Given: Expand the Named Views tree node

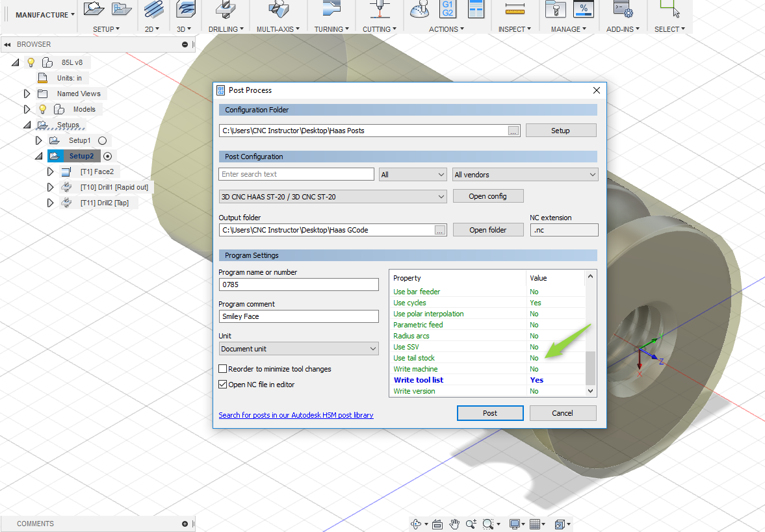Looking at the screenshot, I should [27, 94].
